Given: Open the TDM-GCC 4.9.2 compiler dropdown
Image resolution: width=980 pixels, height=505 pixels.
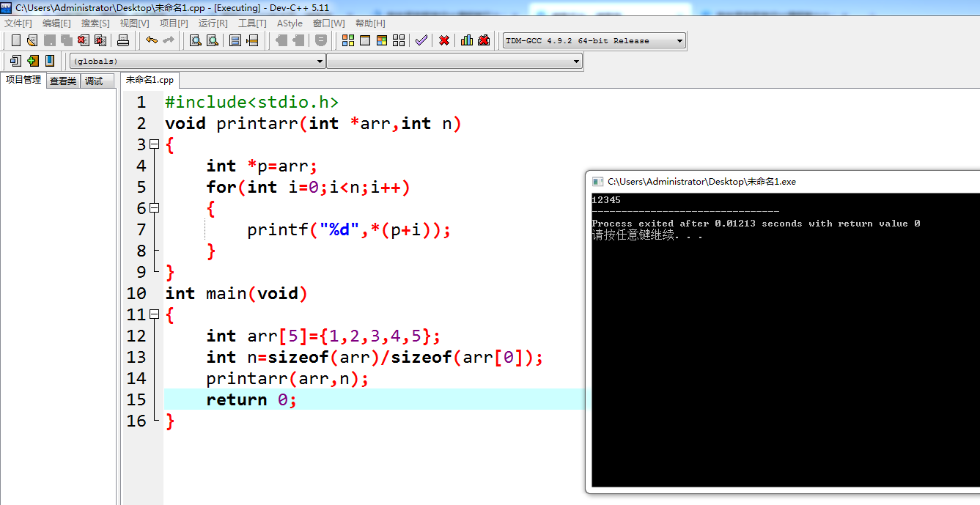Looking at the screenshot, I should 594,41.
